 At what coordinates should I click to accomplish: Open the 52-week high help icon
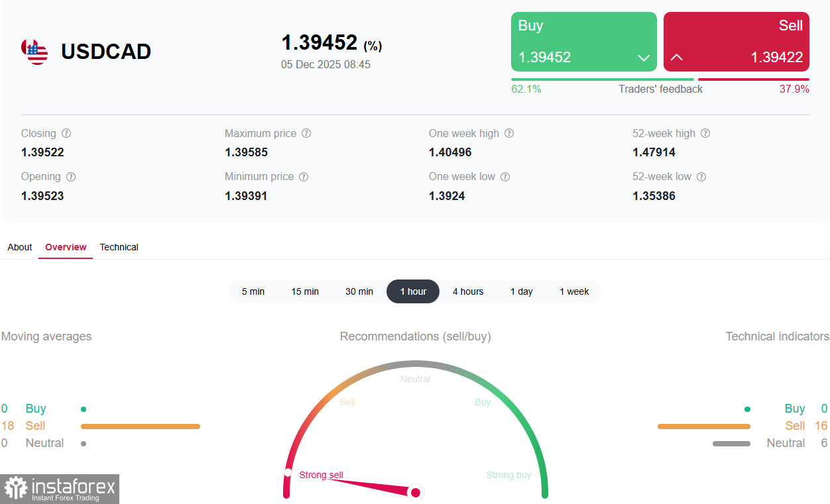(705, 133)
